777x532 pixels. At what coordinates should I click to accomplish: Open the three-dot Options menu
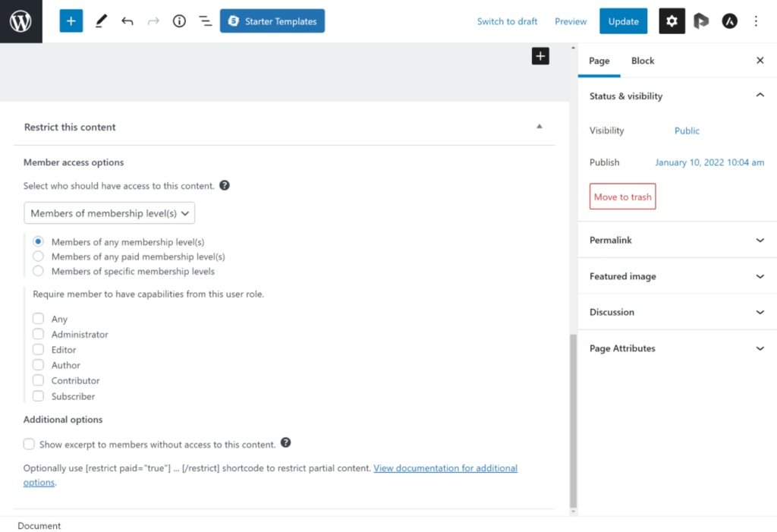click(756, 21)
